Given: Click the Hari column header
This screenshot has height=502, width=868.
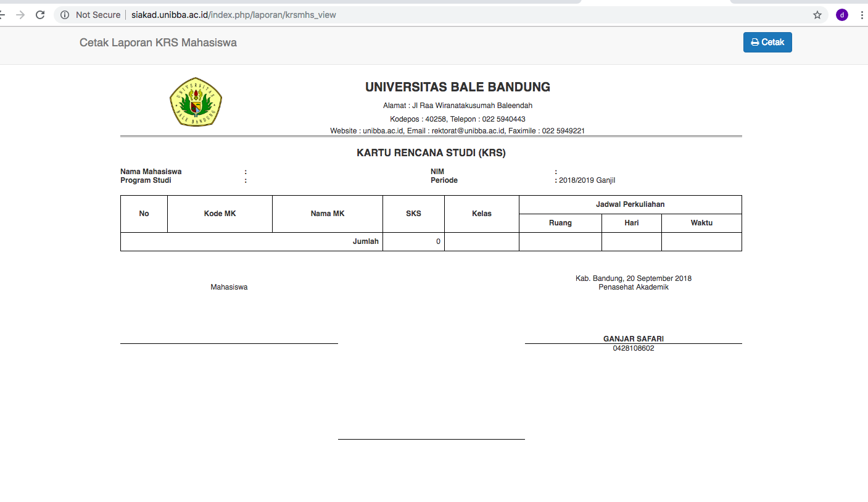Looking at the screenshot, I should point(632,223).
